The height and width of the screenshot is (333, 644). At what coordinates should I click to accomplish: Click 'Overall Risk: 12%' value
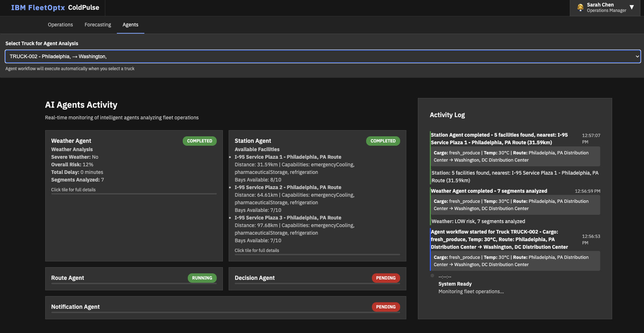coord(72,165)
